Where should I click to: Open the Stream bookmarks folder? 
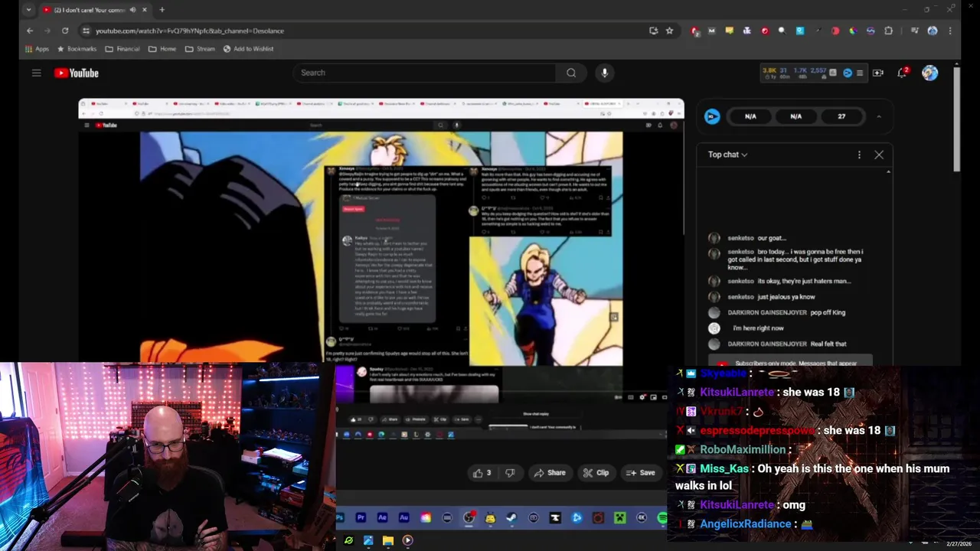coord(200,49)
